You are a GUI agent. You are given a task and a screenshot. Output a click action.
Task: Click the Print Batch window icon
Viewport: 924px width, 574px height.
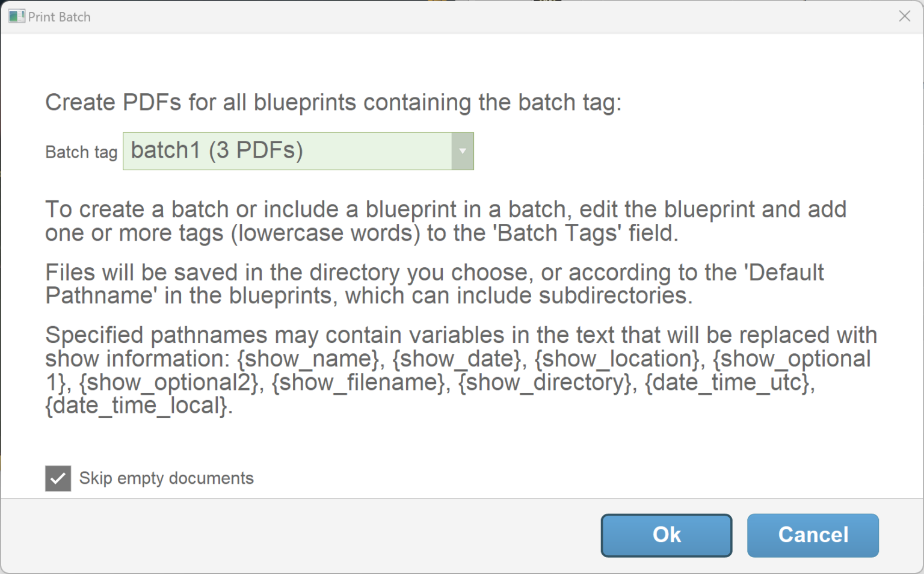(16, 16)
